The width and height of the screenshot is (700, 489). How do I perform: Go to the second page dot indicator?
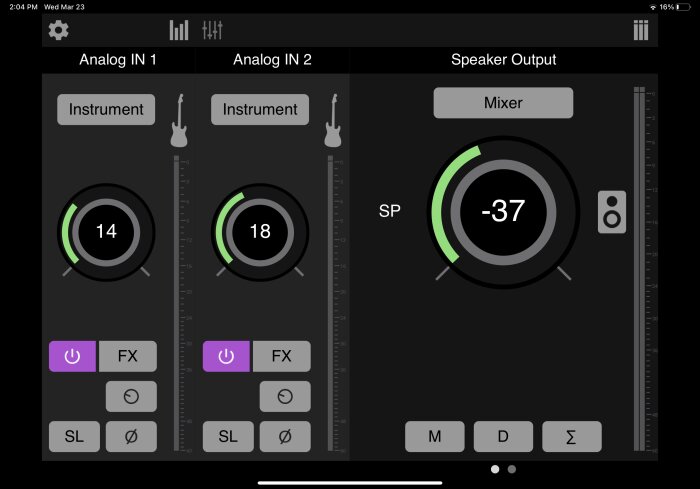pos(512,469)
